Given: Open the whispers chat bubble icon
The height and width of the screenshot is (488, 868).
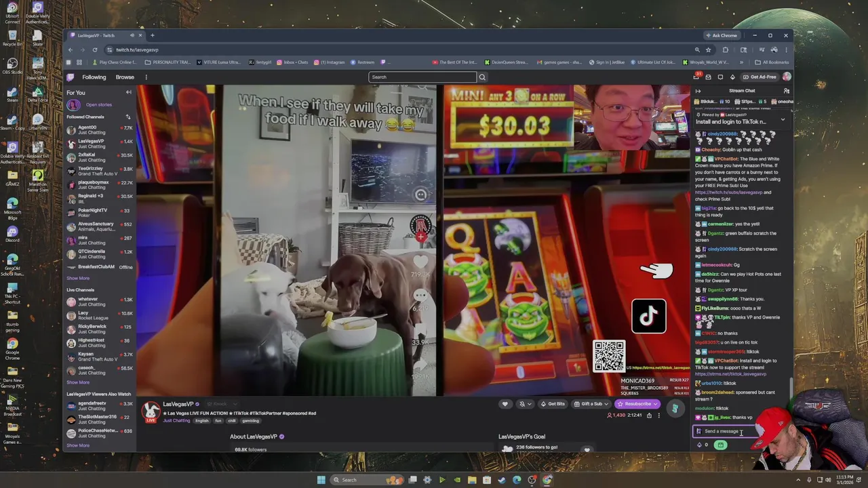Looking at the screenshot, I should [x=720, y=77].
